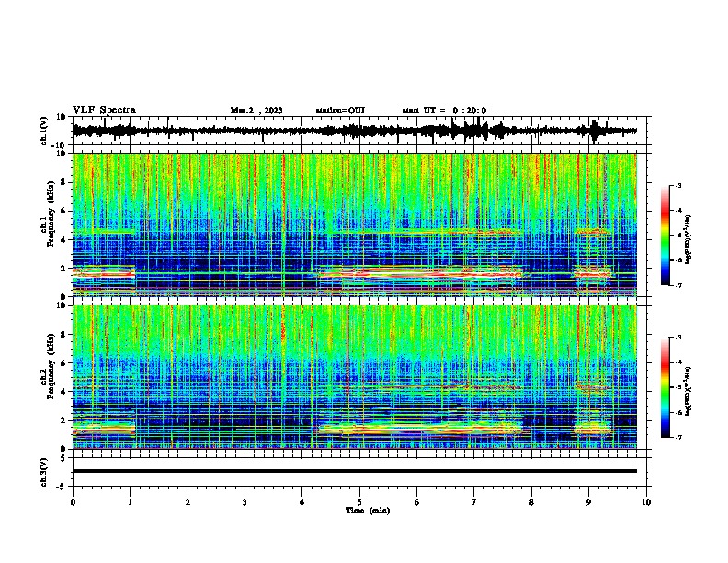Click the "-7" label on ch.2 color bar
Screen dimensions: 728x563
tap(678, 438)
